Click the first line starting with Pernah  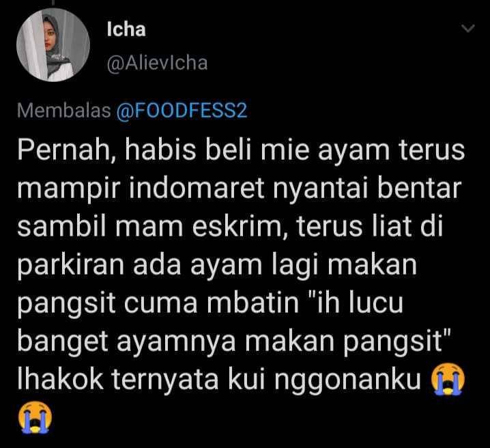[x=241, y=151]
